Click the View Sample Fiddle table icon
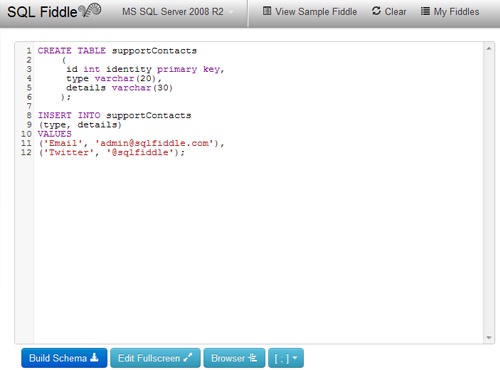500x370 pixels. (267, 11)
